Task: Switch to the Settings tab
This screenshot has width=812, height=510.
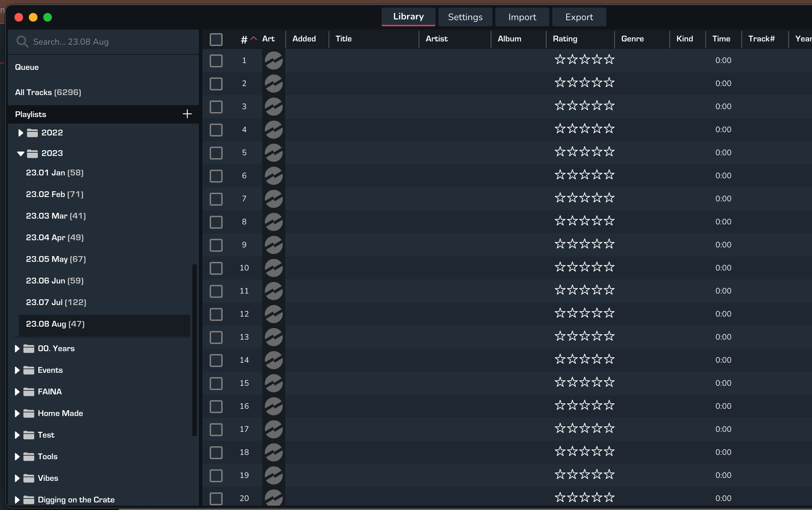Action: [x=465, y=17]
